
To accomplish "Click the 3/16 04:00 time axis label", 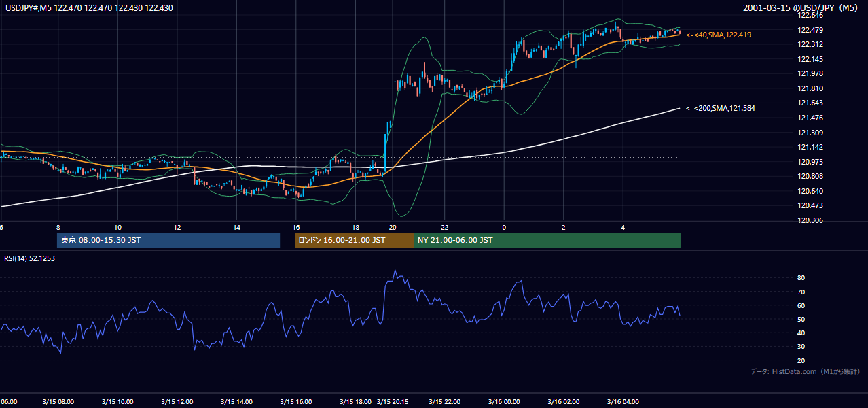I will [623, 401].
